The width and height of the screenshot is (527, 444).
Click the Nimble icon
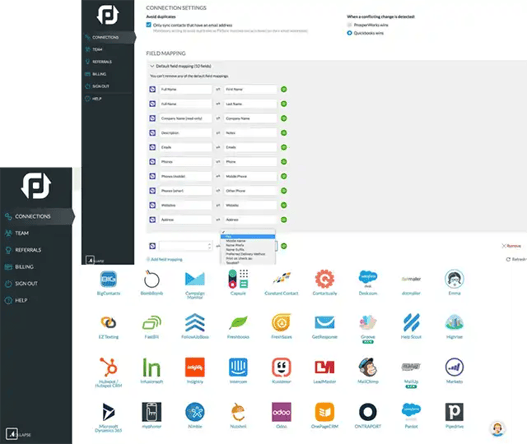click(195, 412)
